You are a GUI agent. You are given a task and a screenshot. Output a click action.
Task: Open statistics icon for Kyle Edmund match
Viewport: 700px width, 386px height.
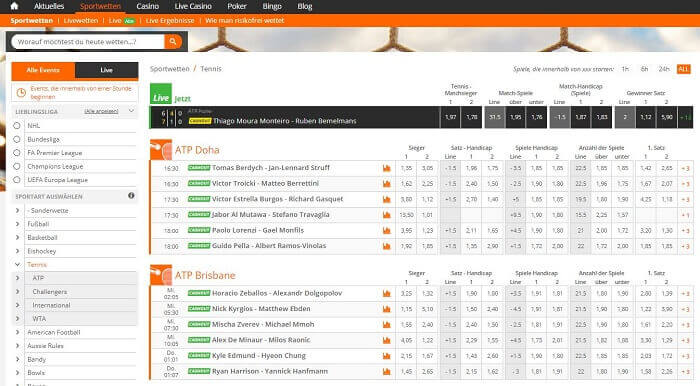click(x=387, y=356)
